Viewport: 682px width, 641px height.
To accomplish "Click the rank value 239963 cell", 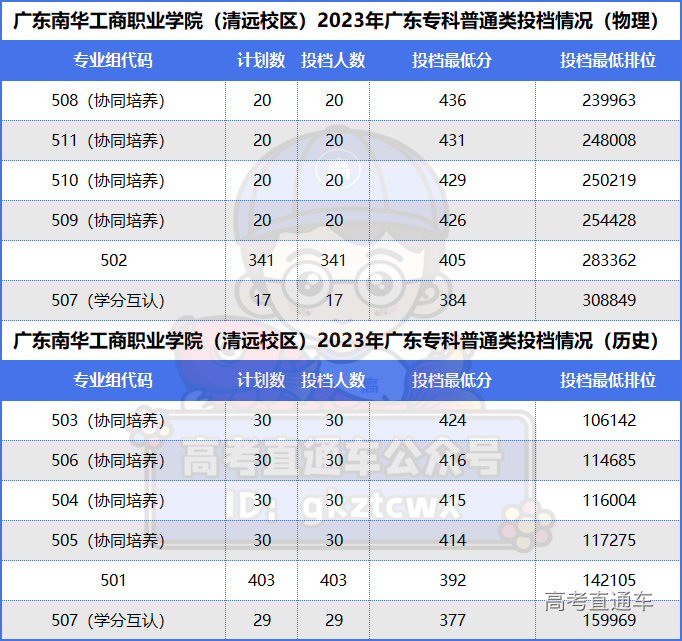I will pos(608,101).
